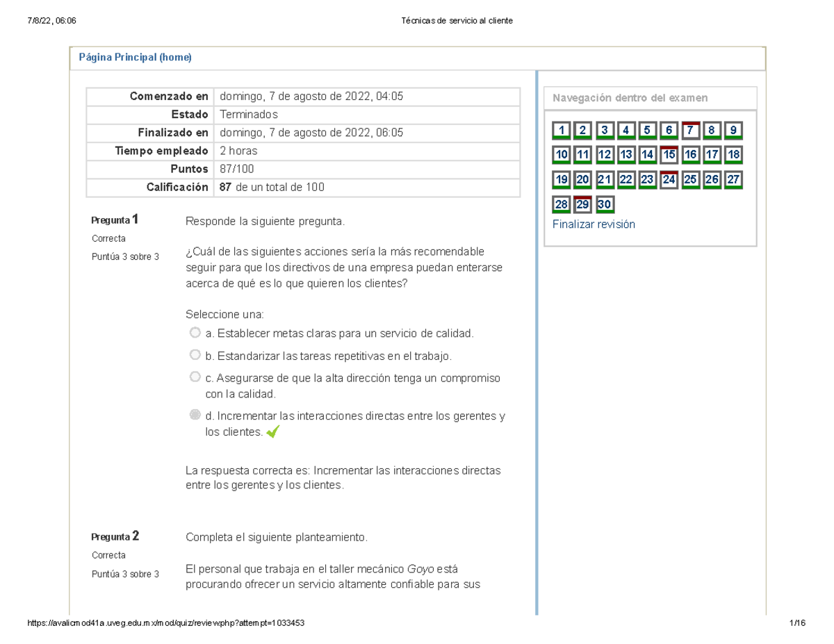The image size is (834, 644).
Task: Click the 'Terminados' status value
Action: click(x=248, y=115)
